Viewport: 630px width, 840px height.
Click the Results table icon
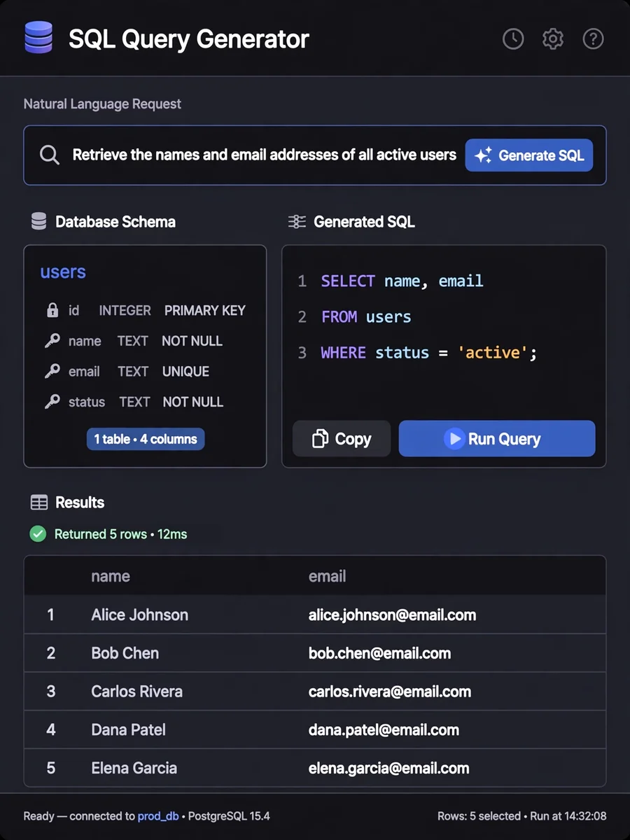39,503
